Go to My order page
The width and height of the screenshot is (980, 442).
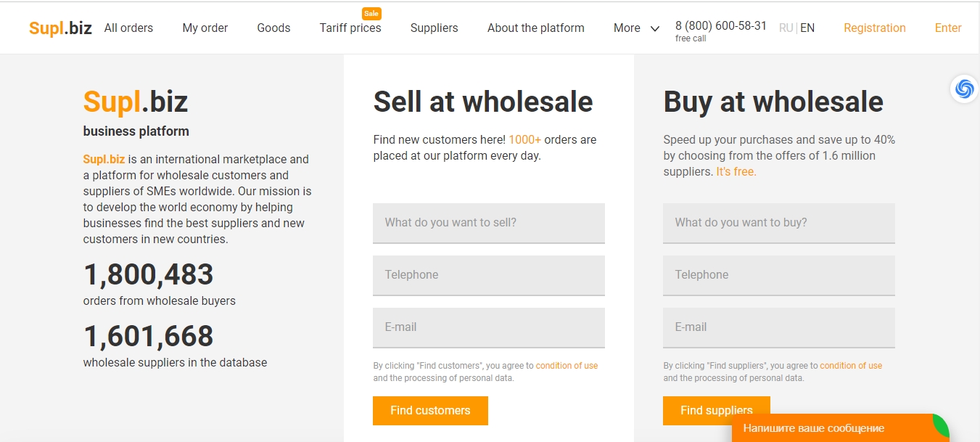[x=205, y=28]
